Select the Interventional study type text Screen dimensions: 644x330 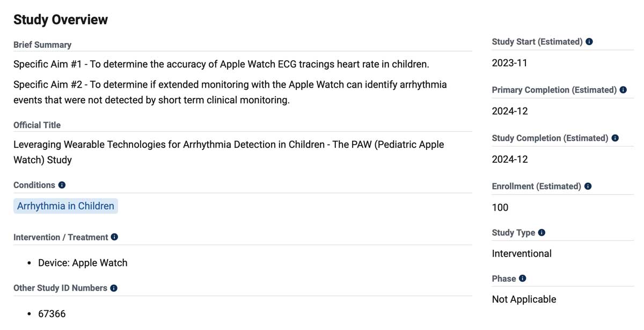(x=521, y=253)
